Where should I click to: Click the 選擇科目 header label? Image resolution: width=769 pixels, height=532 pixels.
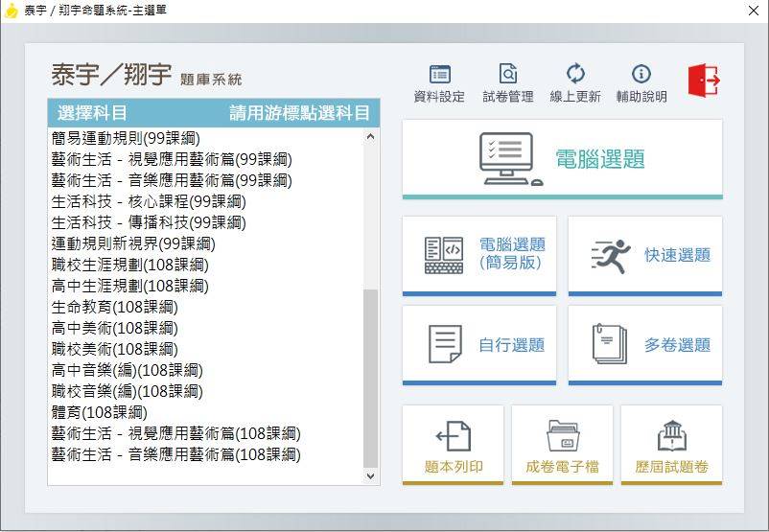(x=92, y=113)
